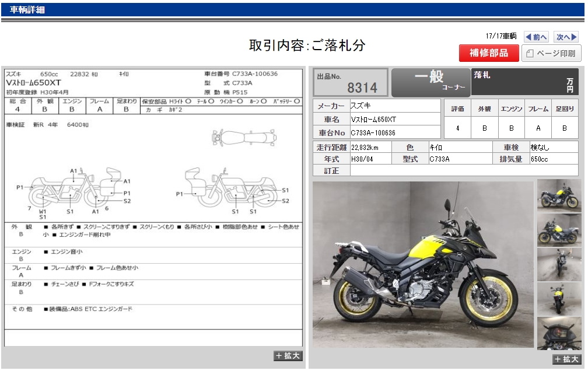Click the large V-Strom motorcycle photo

point(423,264)
